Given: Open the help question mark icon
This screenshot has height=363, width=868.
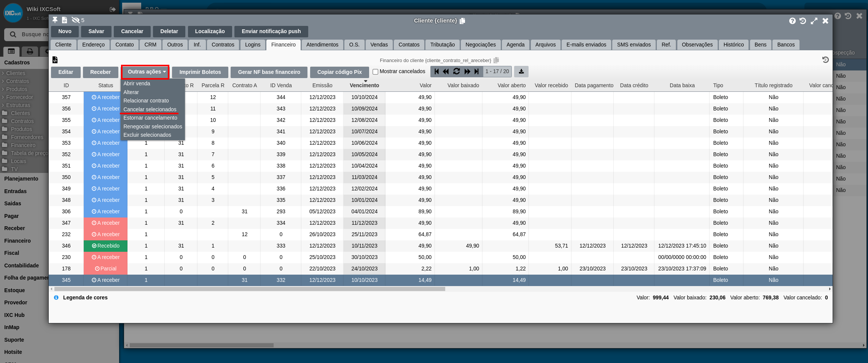Looking at the screenshot, I should point(792,21).
